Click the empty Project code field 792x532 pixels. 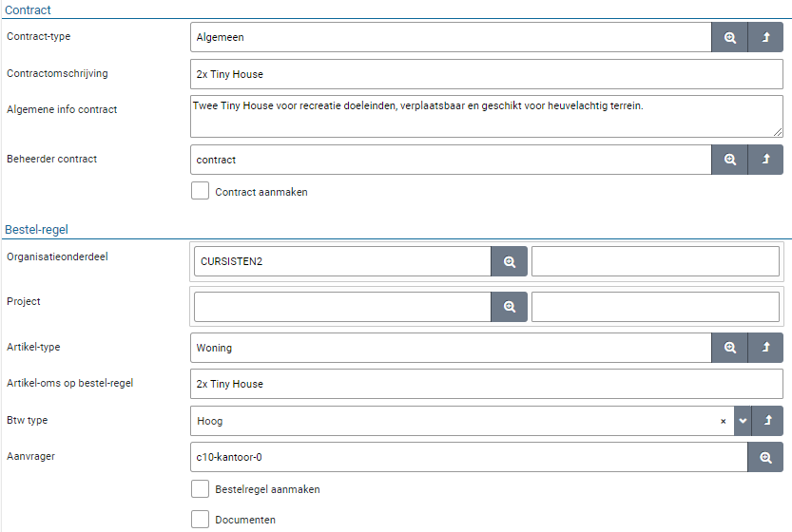pos(342,307)
